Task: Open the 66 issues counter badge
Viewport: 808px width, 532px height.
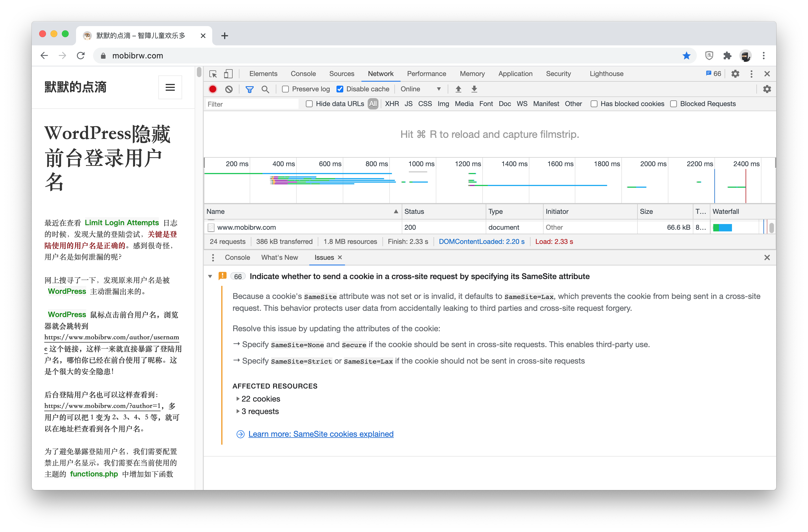Action: click(x=713, y=74)
